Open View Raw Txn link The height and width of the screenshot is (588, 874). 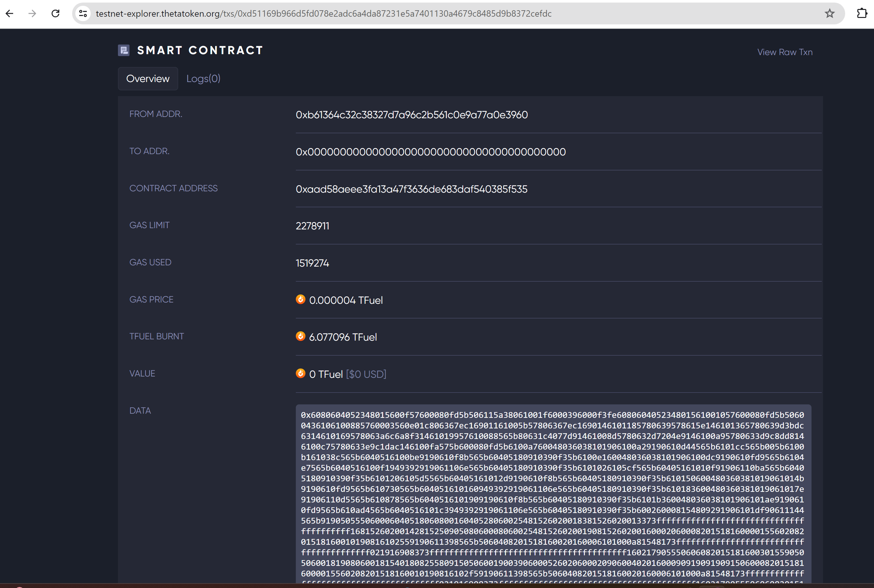785,52
